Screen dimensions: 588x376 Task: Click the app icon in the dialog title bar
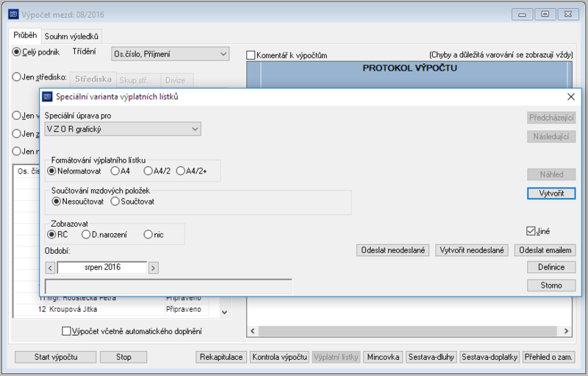47,97
